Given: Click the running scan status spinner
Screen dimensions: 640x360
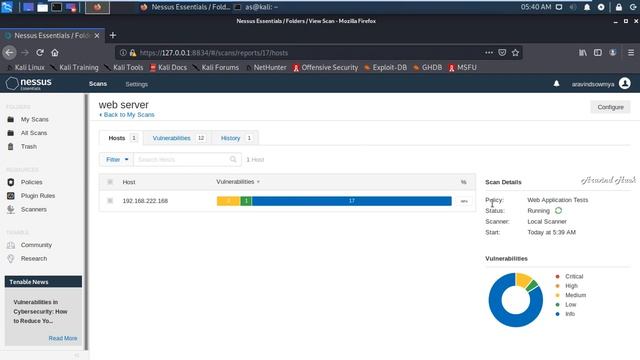Looking at the screenshot, I should [558, 211].
